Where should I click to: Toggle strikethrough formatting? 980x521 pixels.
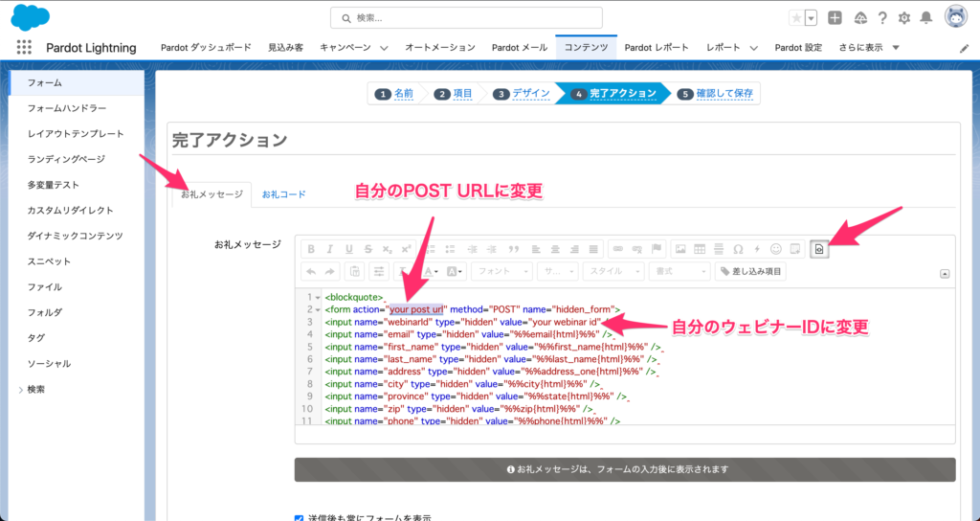pyautogui.click(x=368, y=249)
